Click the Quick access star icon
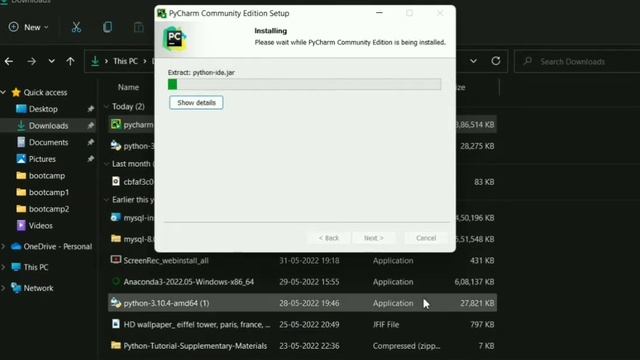 16,92
